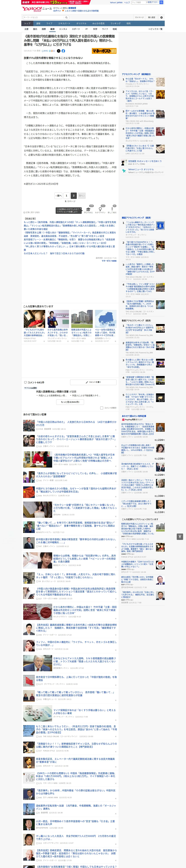
Task: Click the 新商アクター dropdown by the web search box
Action: pos(152,2)
